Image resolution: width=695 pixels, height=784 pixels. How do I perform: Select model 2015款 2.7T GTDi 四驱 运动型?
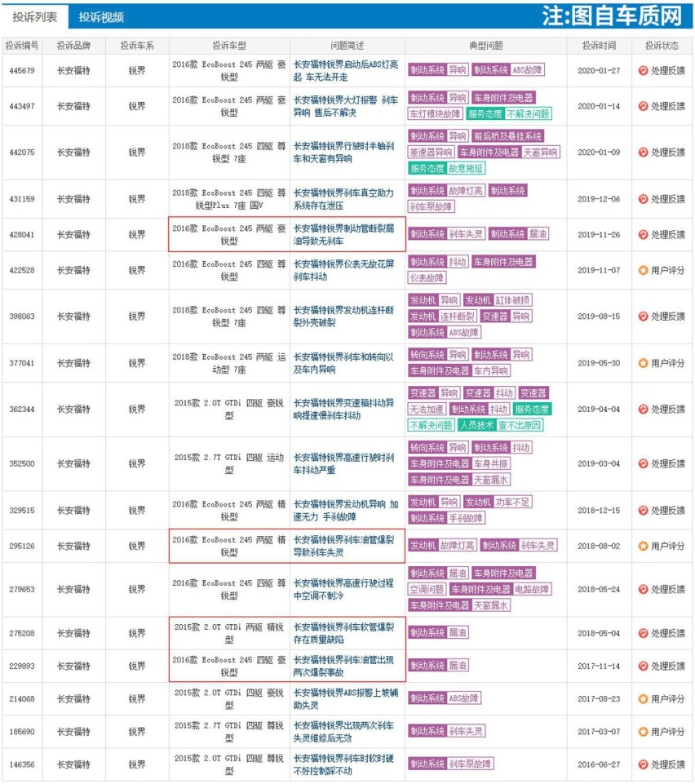[229, 463]
